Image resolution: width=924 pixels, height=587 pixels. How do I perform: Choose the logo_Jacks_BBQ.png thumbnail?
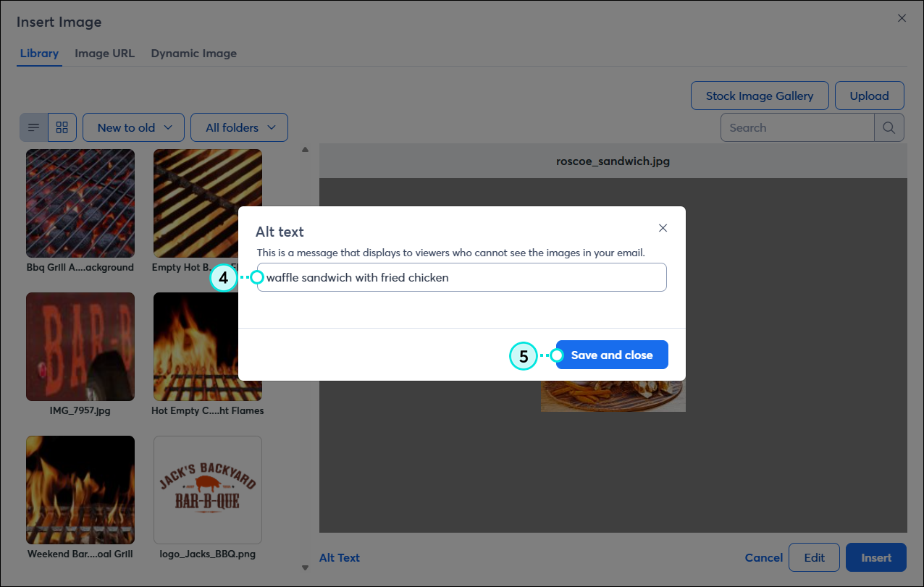point(208,490)
